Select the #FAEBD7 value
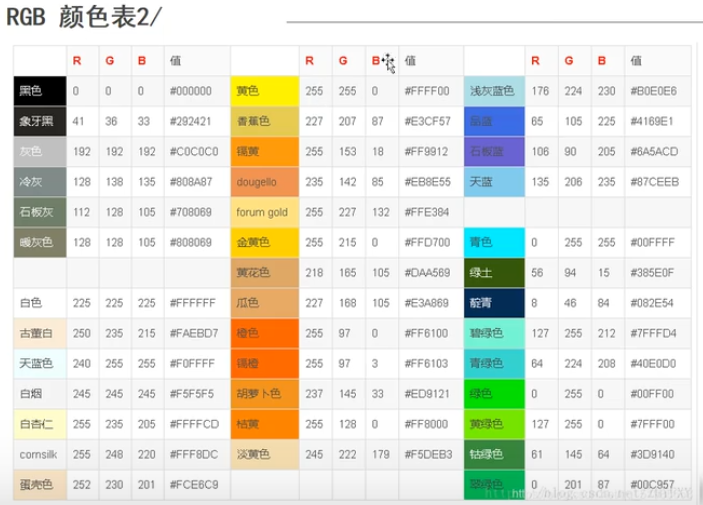 [x=194, y=333]
